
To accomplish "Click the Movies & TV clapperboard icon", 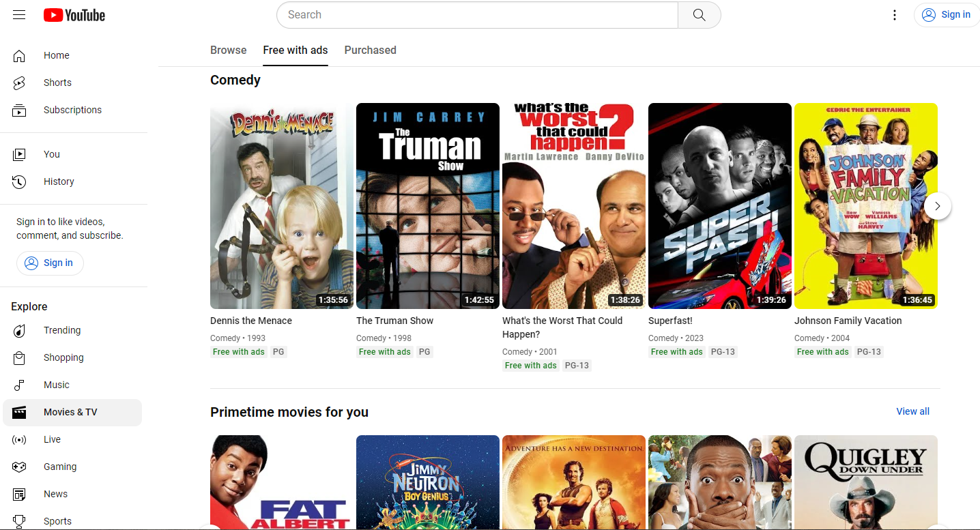I will [x=19, y=412].
